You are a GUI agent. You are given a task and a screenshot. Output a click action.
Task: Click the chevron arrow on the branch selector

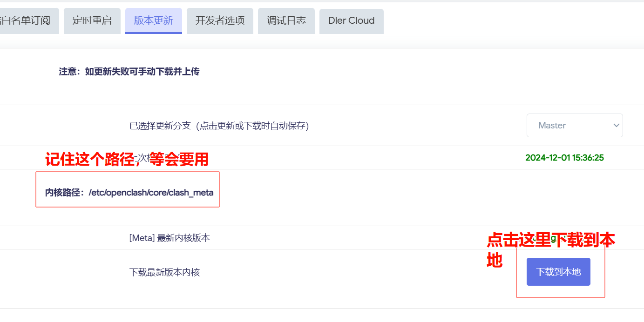pos(616,126)
